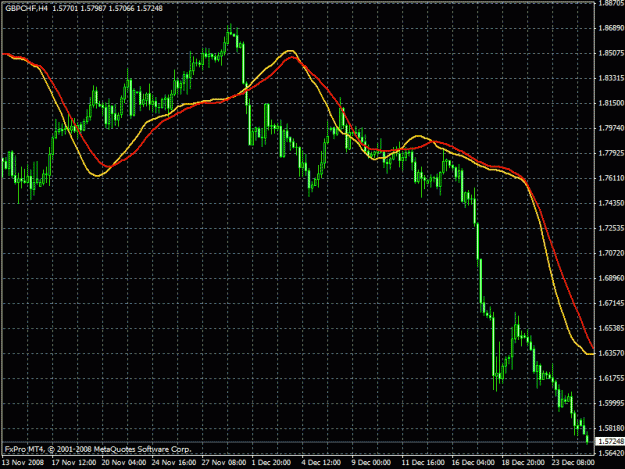Click the 27 Nov 08:00 date label
The image size is (625, 469).
tap(224, 463)
